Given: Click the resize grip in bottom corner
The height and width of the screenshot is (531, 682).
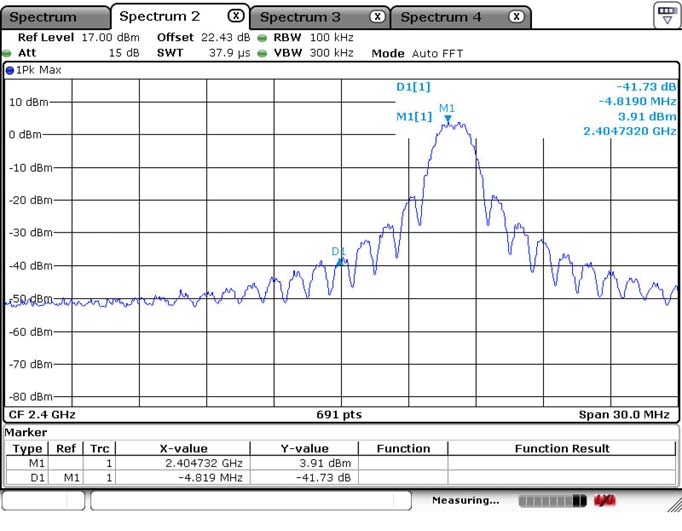Looking at the screenshot, I should 674,505.
